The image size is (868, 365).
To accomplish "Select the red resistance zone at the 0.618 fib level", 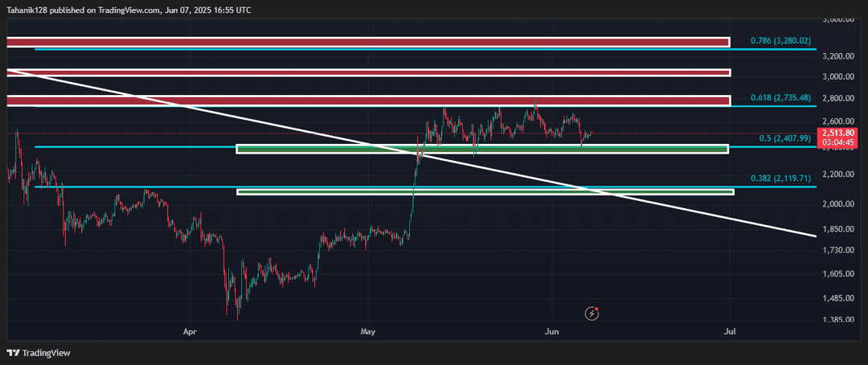I will point(368,100).
